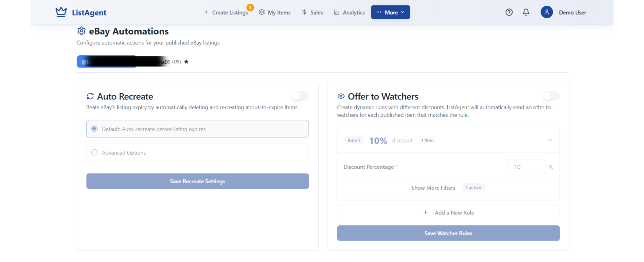Image resolution: width=644 pixels, height=262 pixels.
Task: Click Add a New Rule
Action: click(x=448, y=212)
